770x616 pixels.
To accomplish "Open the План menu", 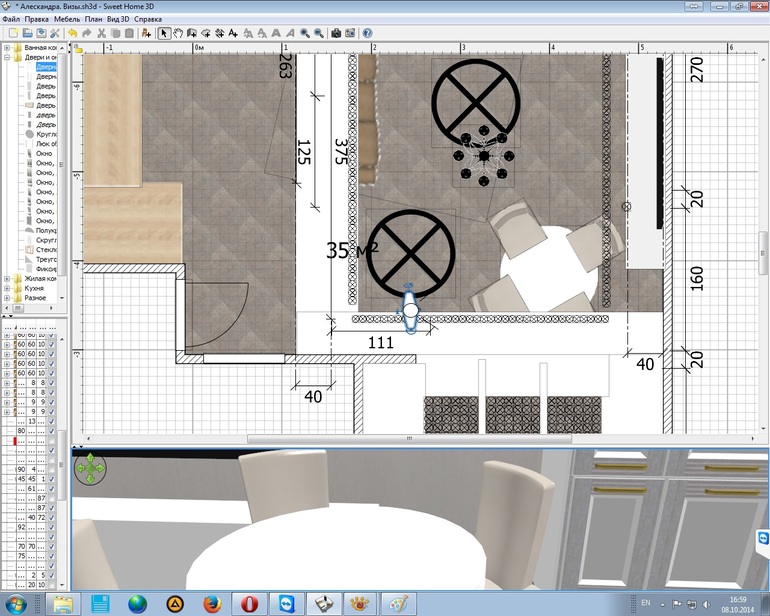I will [x=93, y=19].
